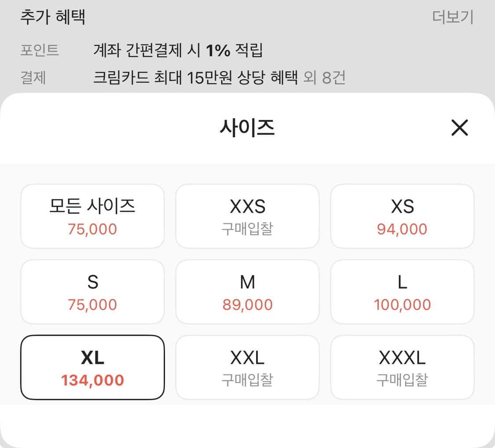Tap the selected XL size option
The width and height of the screenshot is (495, 448).
pyautogui.click(x=92, y=367)
